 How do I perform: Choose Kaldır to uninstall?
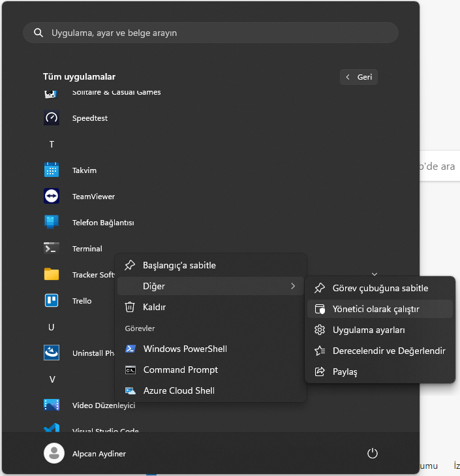pos(211,307)
